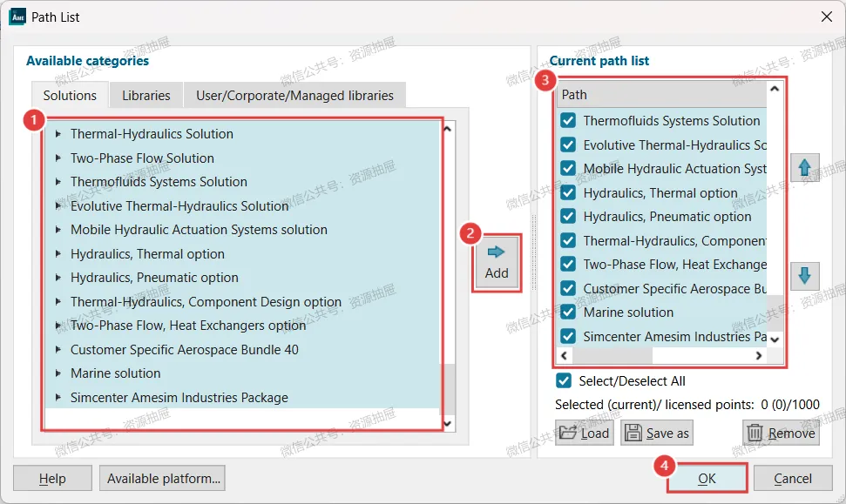The height and width of the screenshot is (504, 846).
Task: Open Available platform... button
Action: 162,478
